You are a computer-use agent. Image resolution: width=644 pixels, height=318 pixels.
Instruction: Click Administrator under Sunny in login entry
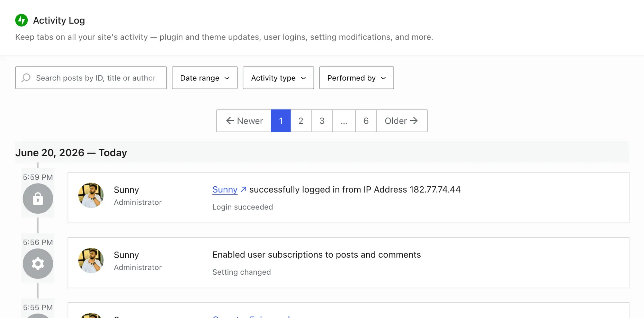(138, 202)
